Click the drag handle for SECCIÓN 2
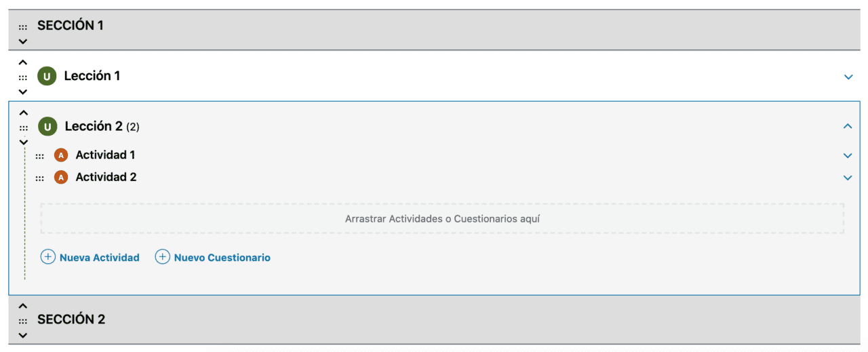Screen dimensions: 868x352 23,321
